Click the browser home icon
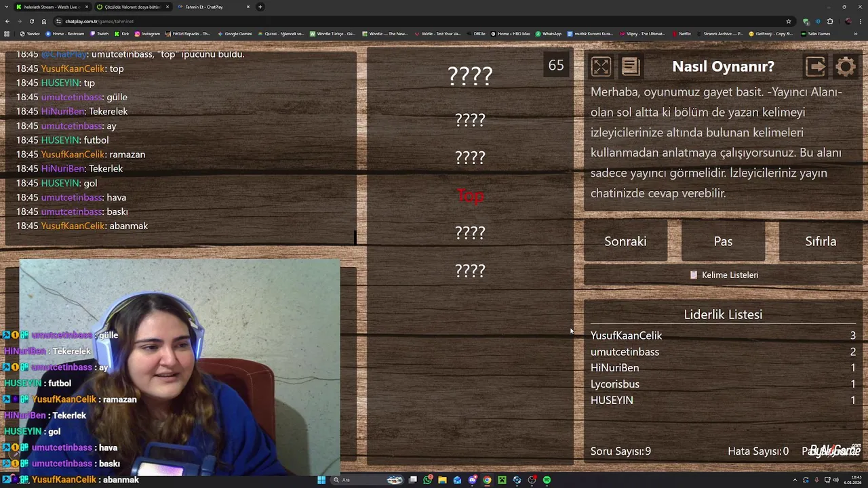This screenshot has height=488, width=868. coord(44,21)
